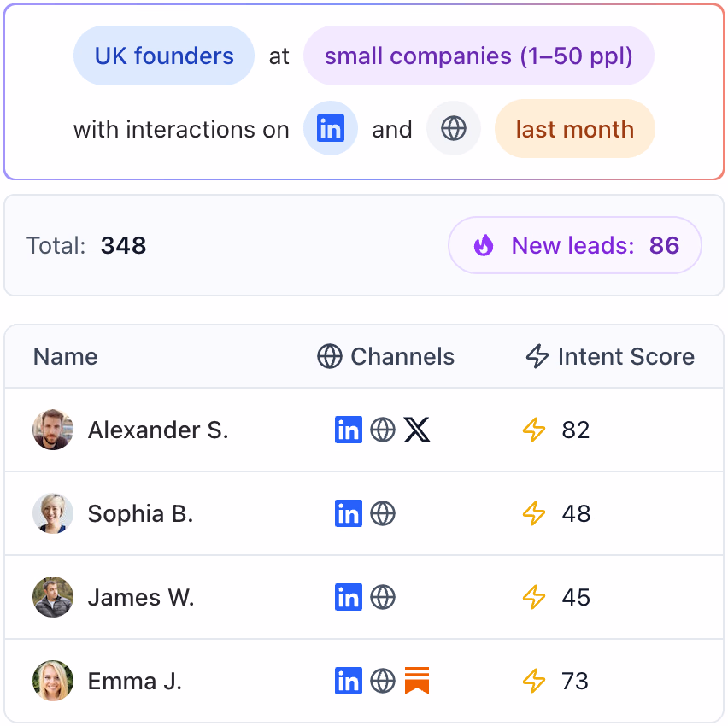This screenshot has width=728, height=726.
Task: Open Alexander S.'s LinkedIn channel icon
Action: pos(349,430)
